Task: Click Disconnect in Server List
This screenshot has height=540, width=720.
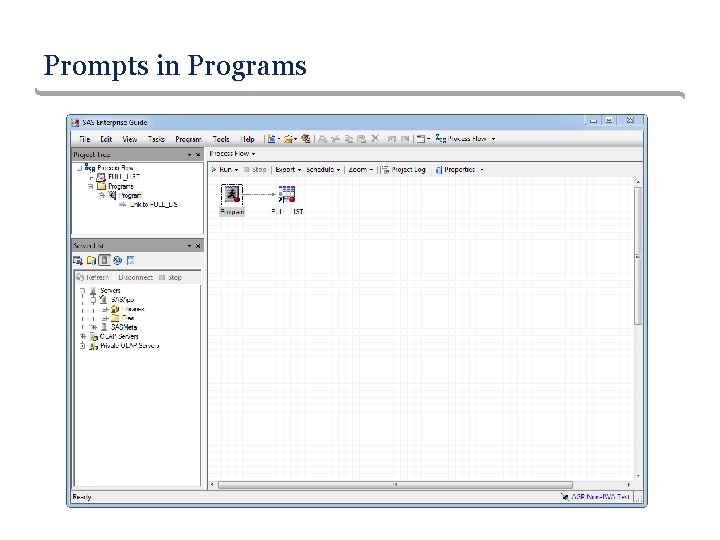Action: (x=135, y=277)
